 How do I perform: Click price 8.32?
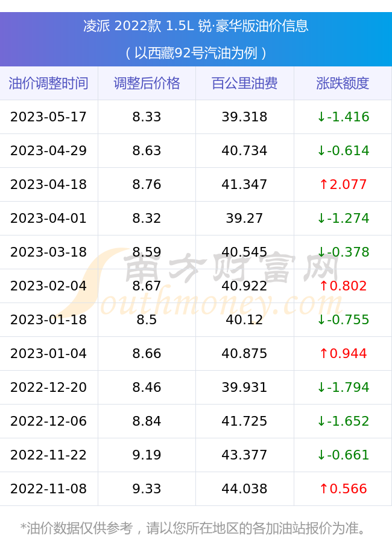click(147, 218)
